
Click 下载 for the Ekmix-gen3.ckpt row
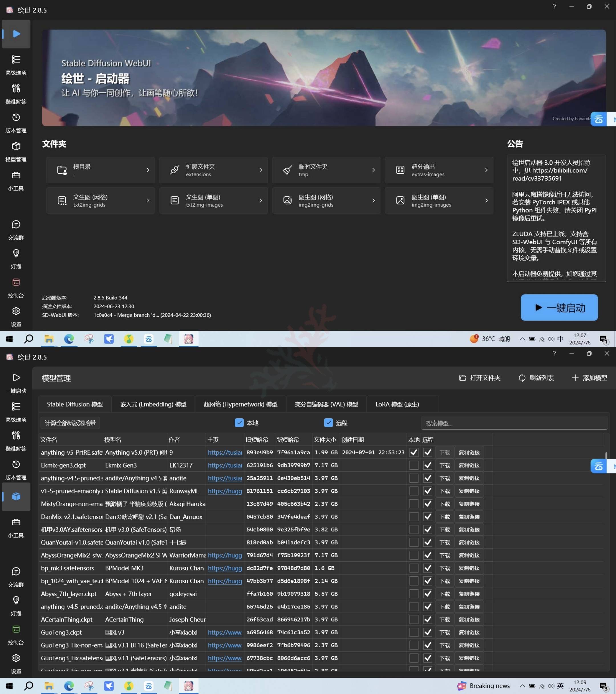coord(444,465)
